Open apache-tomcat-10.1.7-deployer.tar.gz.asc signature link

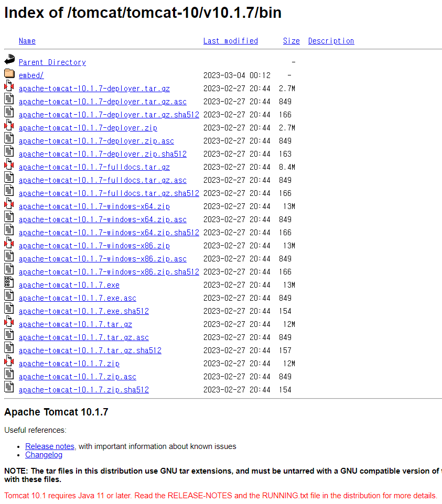(103, 102)
